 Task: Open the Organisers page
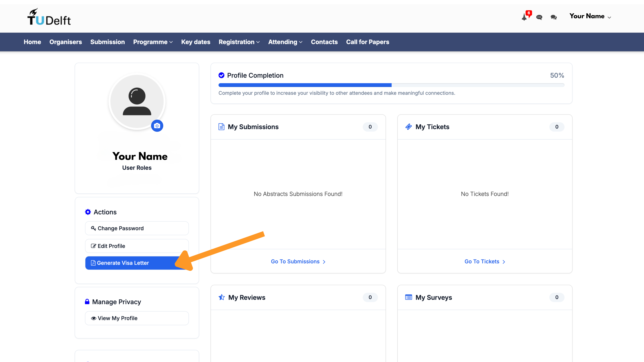(65, 42)
